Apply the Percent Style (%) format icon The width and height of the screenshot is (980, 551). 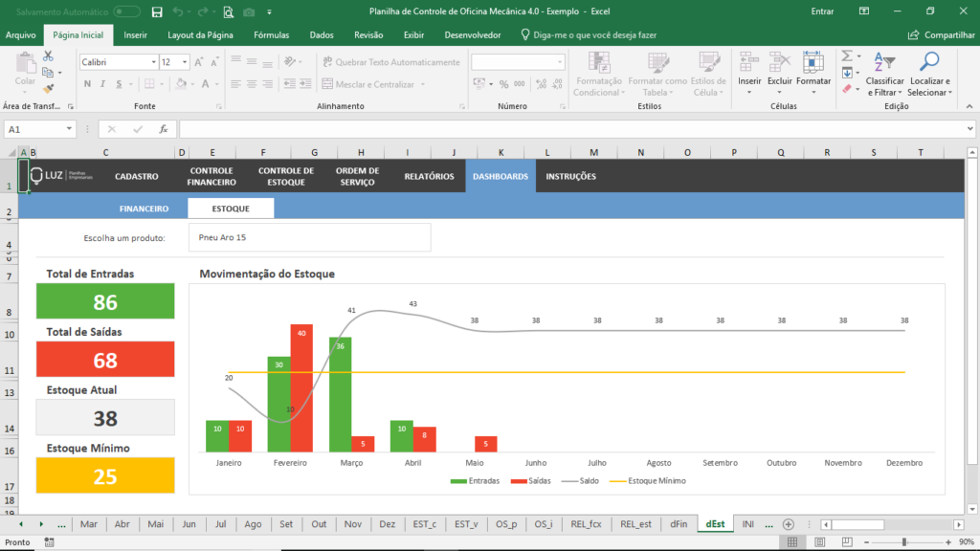pos(504,83)
